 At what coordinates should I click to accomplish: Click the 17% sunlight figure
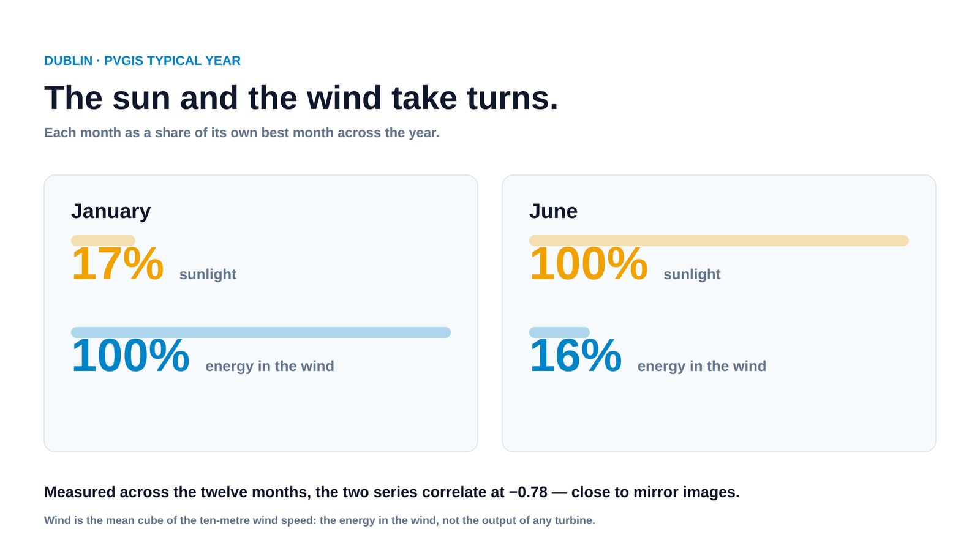118,264
